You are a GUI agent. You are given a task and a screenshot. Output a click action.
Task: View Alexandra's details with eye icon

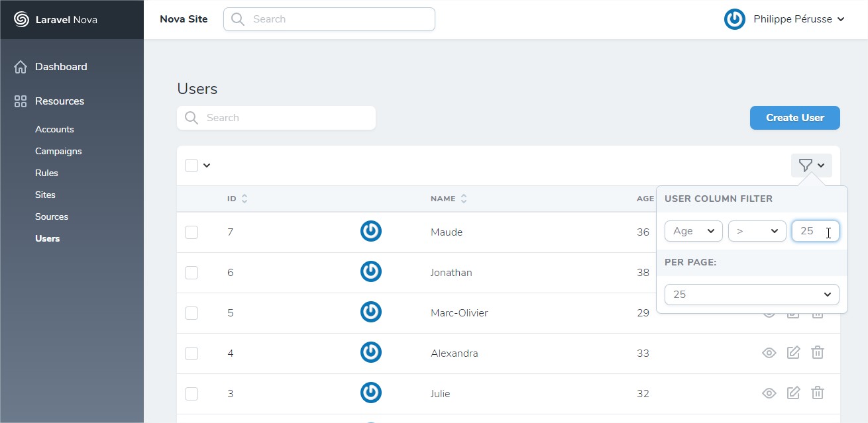(x=769, y=353)
